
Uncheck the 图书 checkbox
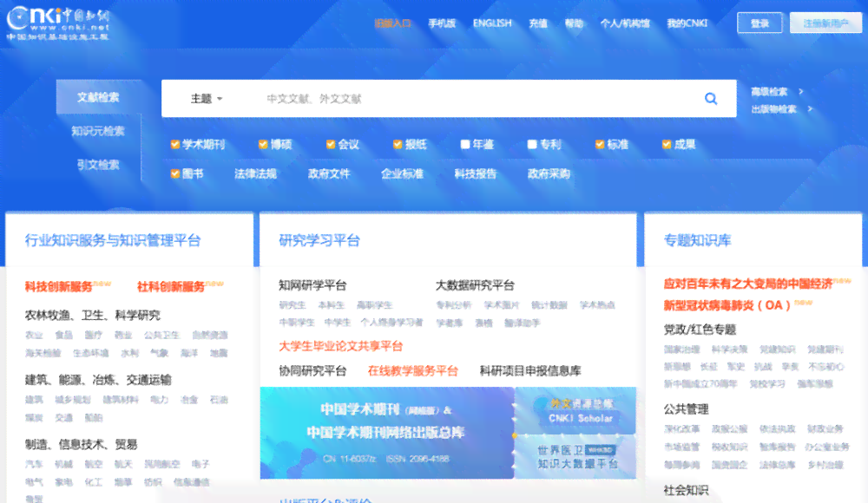[x=175, y=173]
